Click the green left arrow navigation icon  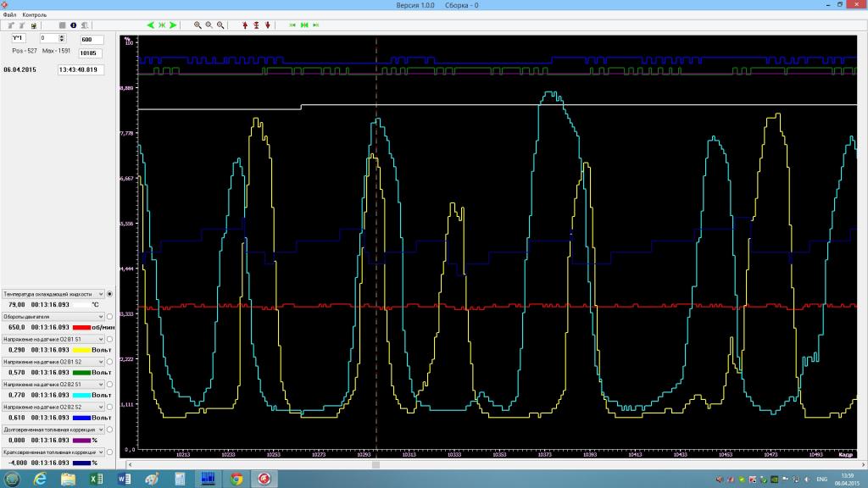click(151, 25)
